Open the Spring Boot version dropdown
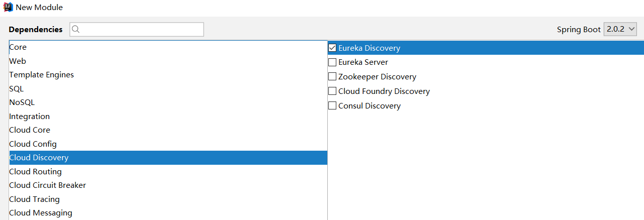The height and width of the screenshot is (220, 644). click(x=621, y=29)
